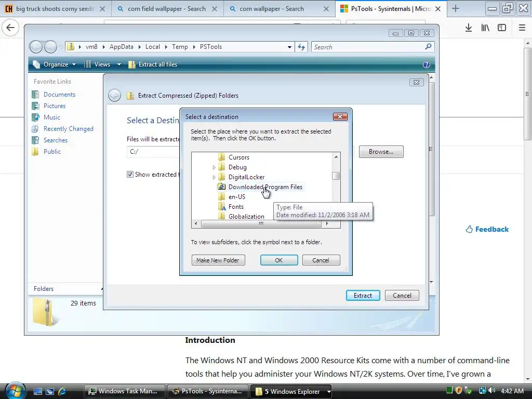Viewport: 532px width, 399px height.
Task: Open the address bar path dropdown arrow
Action: tap(289, 47)
